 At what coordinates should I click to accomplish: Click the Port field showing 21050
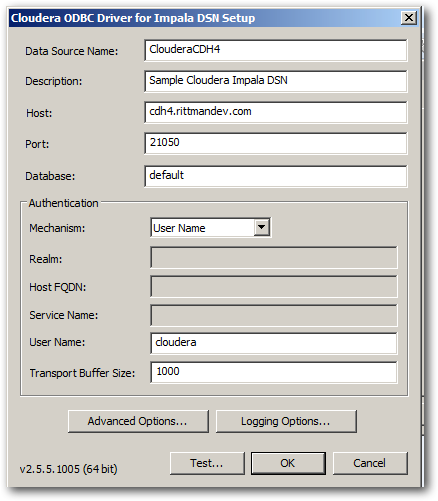coord(276,143)
